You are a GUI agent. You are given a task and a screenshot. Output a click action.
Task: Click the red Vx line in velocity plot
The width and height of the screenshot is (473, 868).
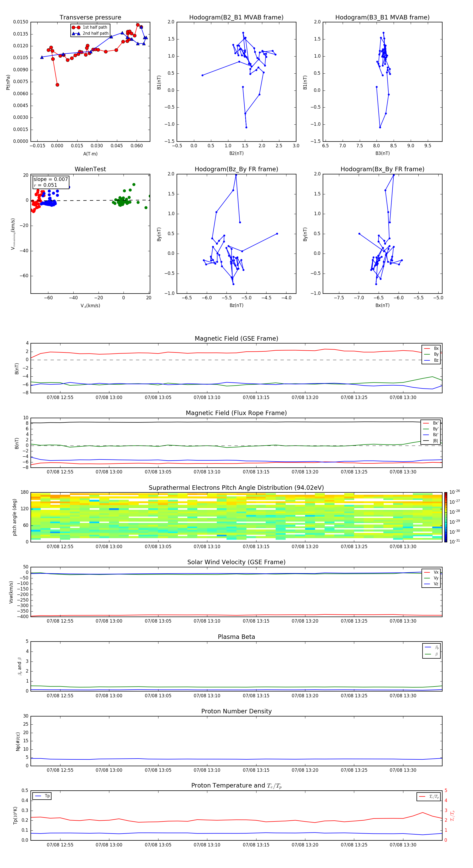click(236, 615)
